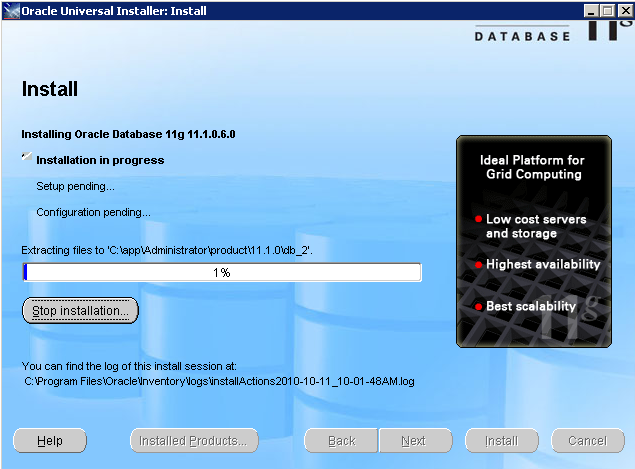Click the 'Installation in progress' label
The image size is (635, 469).
[100, 160]
